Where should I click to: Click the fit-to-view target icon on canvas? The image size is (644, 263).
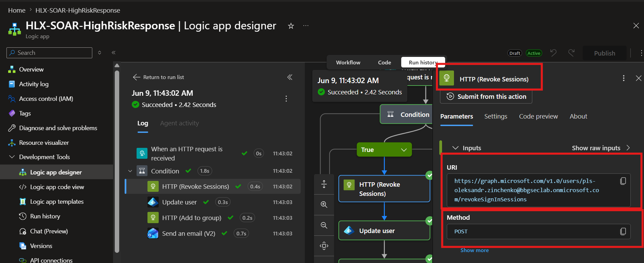pos(324,246)
